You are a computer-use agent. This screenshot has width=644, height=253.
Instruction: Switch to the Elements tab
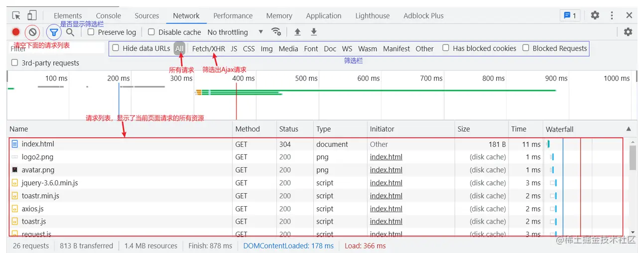68,15
